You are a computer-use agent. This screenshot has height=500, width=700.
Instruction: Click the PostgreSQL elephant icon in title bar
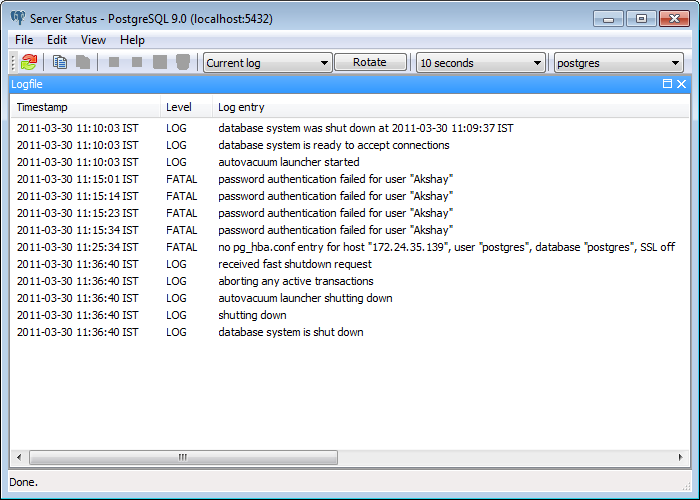tap(17, 18)
